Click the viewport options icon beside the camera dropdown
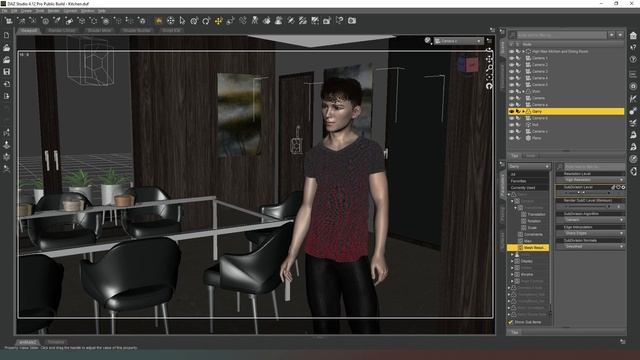The image size is (640, 360). (x=489, y=40)
